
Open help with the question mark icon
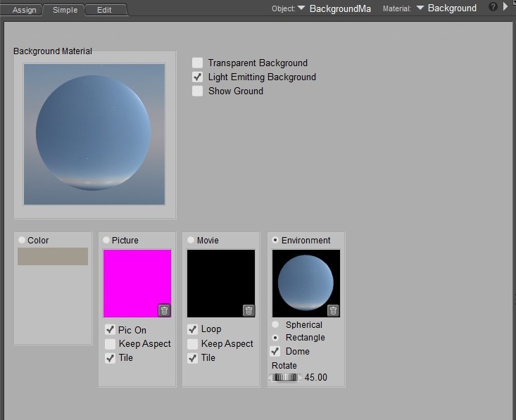493,7
